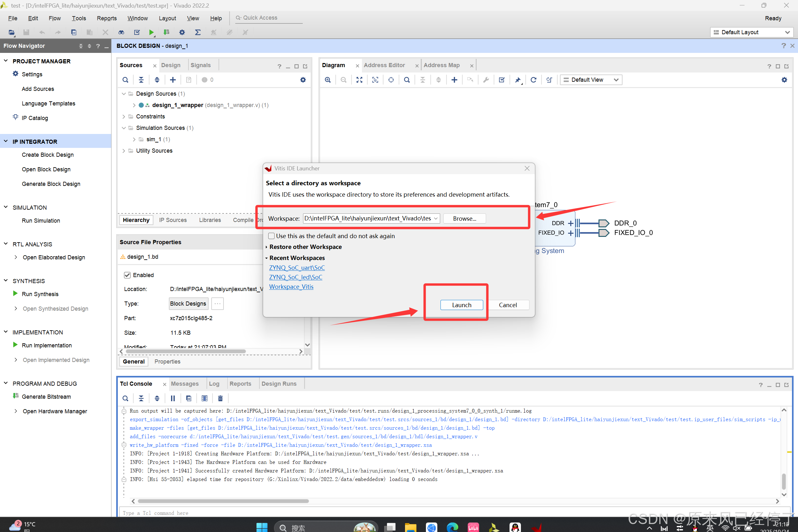Click the Generate Bitstream toolbar icon
The width and height of the screenshot is (798, 532).
(166, 32)
